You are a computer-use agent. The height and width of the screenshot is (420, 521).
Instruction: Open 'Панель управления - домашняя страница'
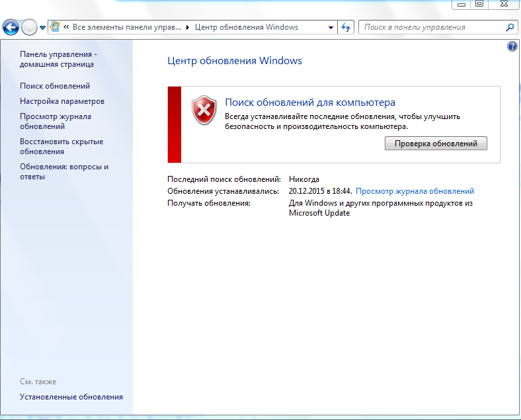(x=58, y=59)
